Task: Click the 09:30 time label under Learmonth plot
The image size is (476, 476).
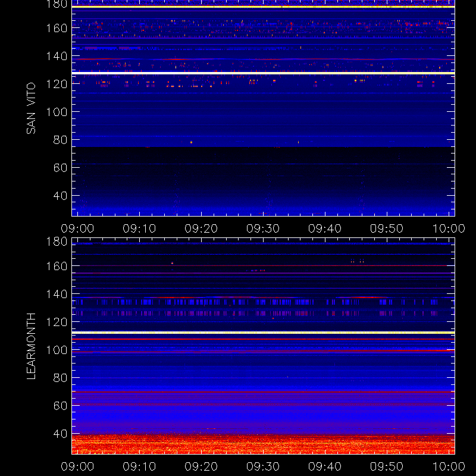Action: click(263, 466)
